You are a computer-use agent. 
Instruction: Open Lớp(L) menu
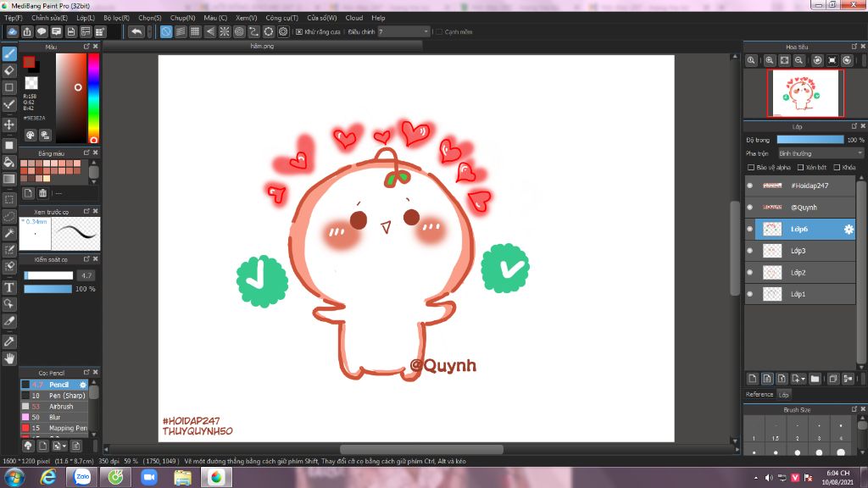(x=86, y=18)
